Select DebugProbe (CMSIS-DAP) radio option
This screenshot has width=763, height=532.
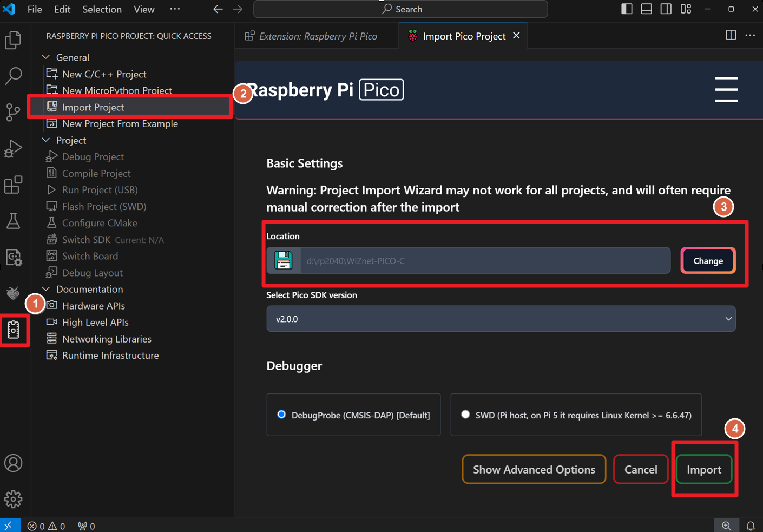tap(281, 415)
